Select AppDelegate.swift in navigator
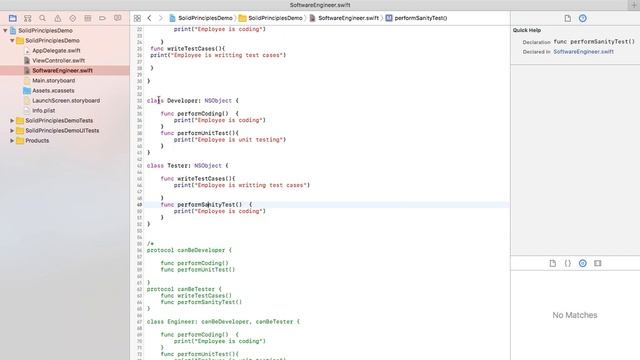Image resolution: width=640 pixels, height=360 pixels. click(x=56, y=51)
